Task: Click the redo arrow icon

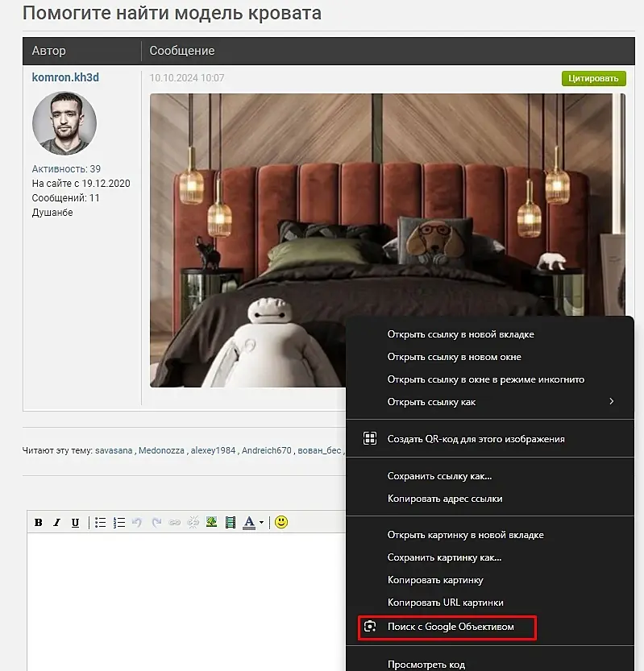Action: (x=156, y=522)
